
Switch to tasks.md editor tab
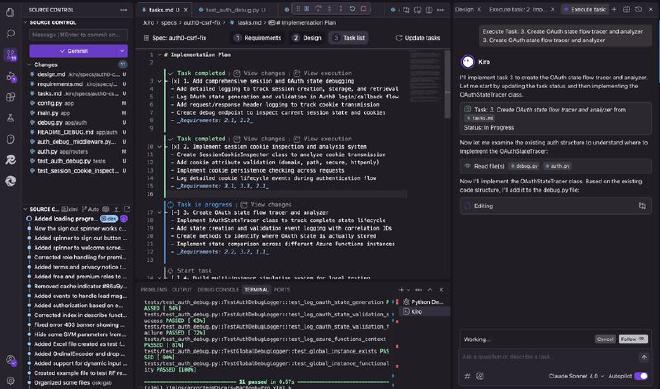click(x=163, y=10)
